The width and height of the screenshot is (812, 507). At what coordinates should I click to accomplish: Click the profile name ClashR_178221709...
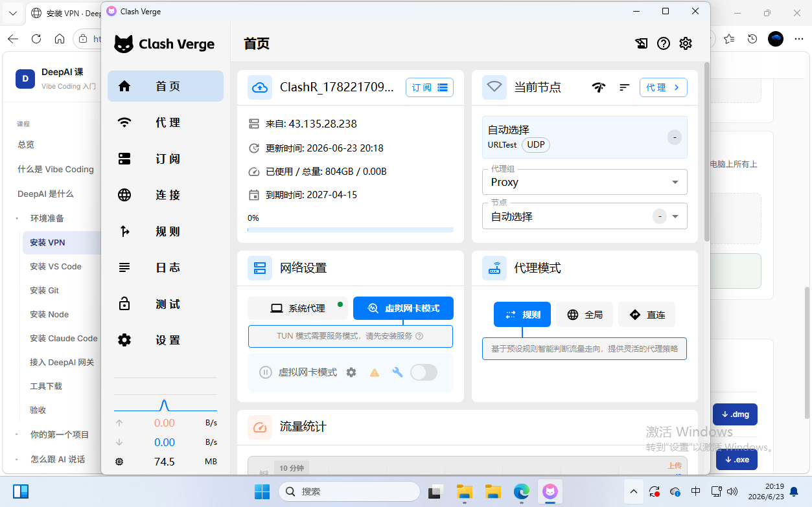coord(336,87)
